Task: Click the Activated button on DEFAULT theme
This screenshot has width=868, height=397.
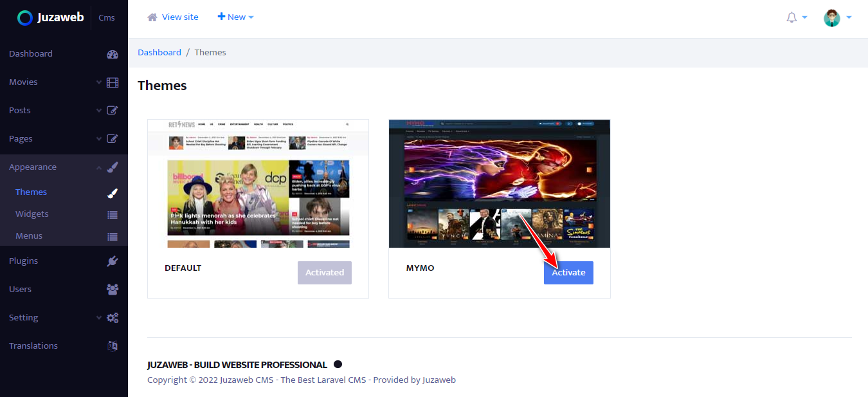Action: (325, 273)
